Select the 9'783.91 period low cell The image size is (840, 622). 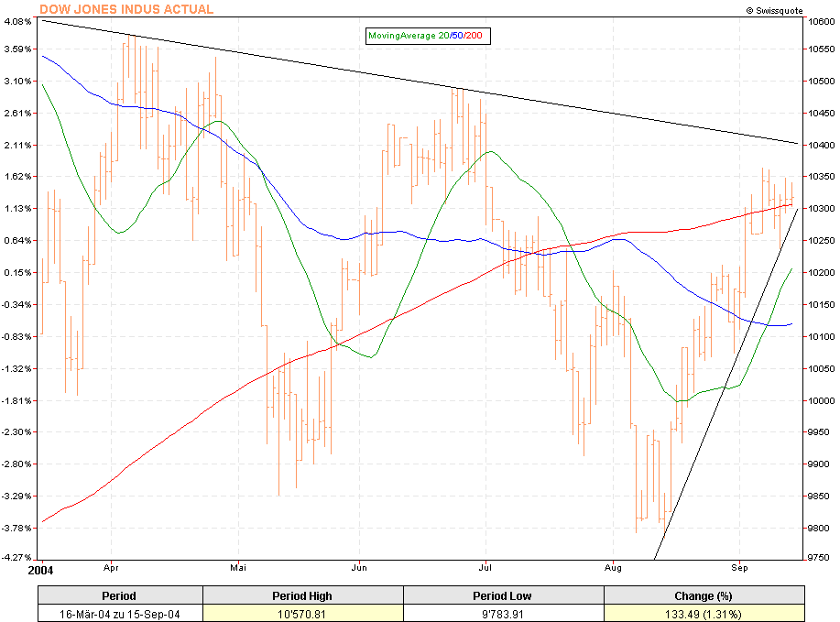503,614
